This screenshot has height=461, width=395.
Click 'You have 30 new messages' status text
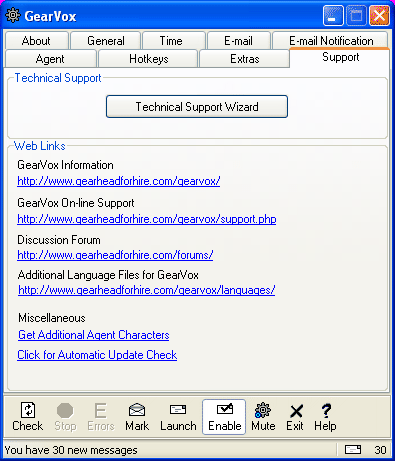coord(71,450)
